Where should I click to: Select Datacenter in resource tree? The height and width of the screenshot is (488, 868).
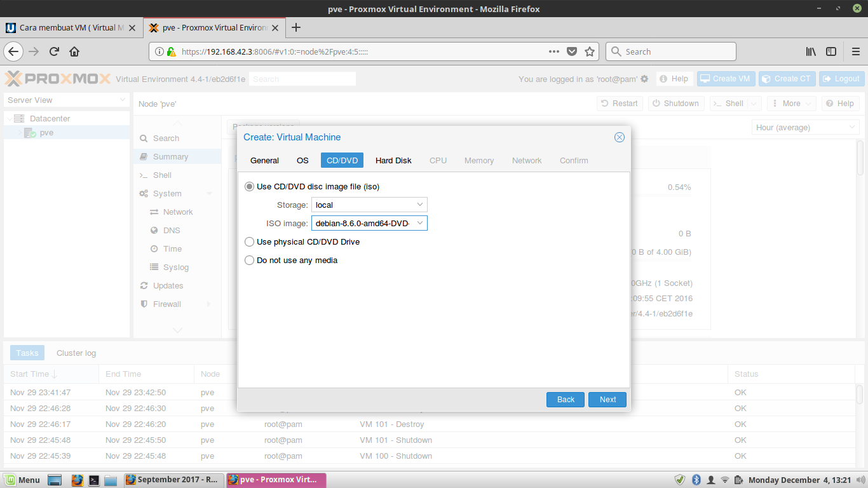[x=50, y=118]
